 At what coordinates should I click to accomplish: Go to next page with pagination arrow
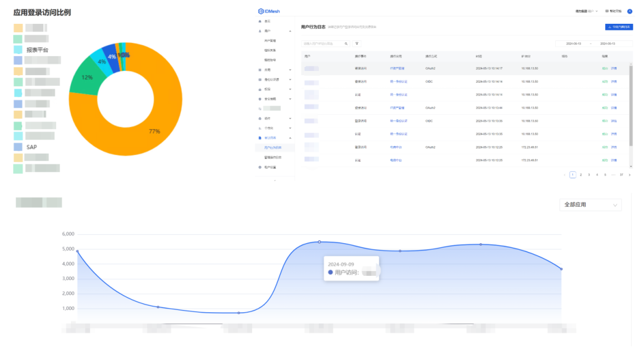coord(630,175)
